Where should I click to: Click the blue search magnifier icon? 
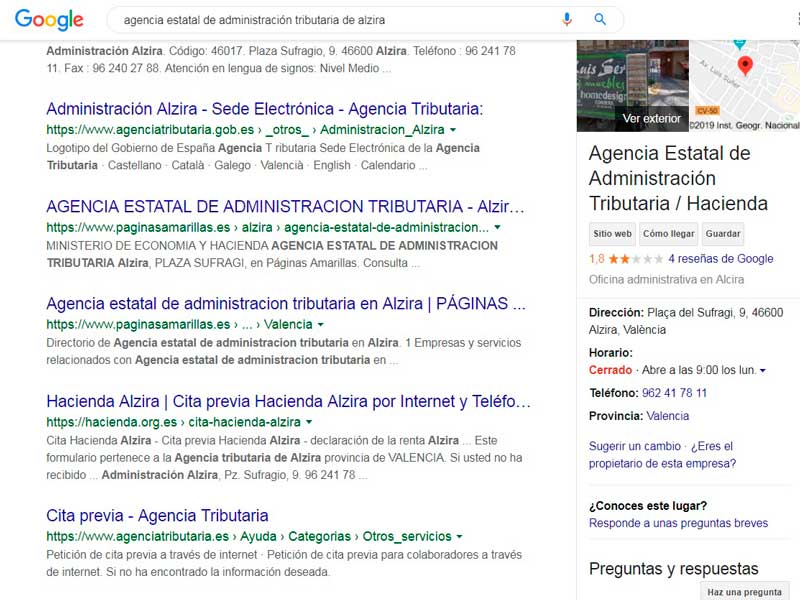(600, 19)
